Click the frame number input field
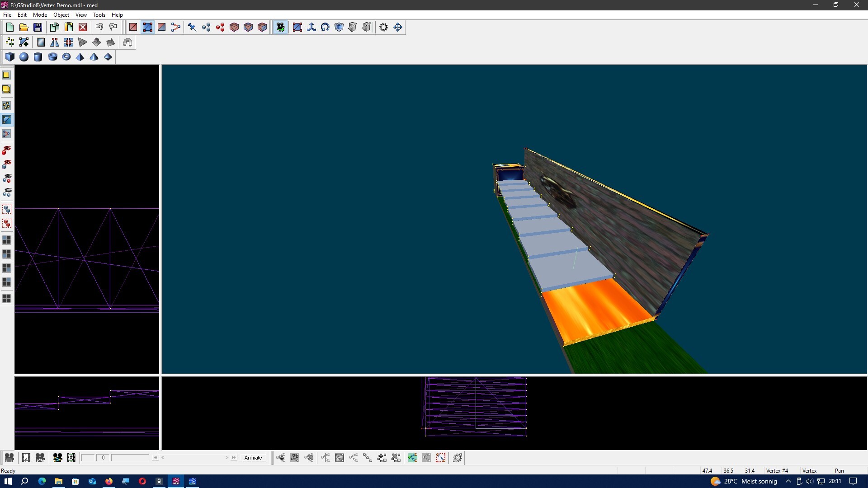The width and height of the screenshot is (868, 488). tap(103, 458)
